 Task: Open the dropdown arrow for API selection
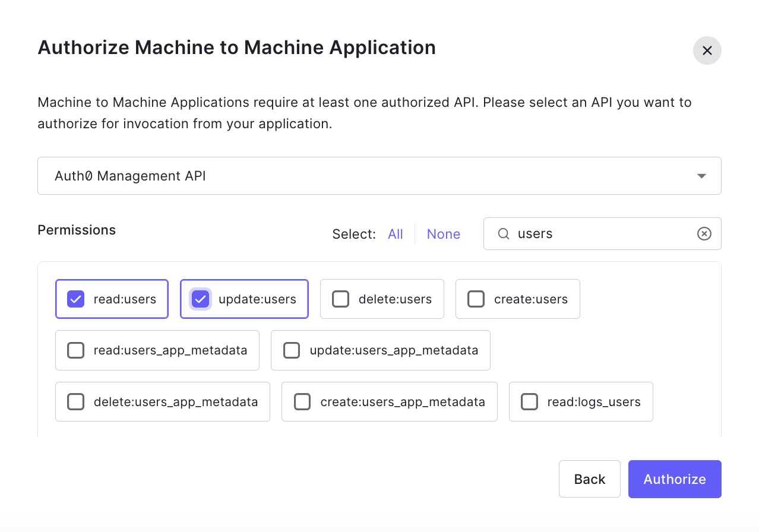pyautogui.click(x=701, y=176)
